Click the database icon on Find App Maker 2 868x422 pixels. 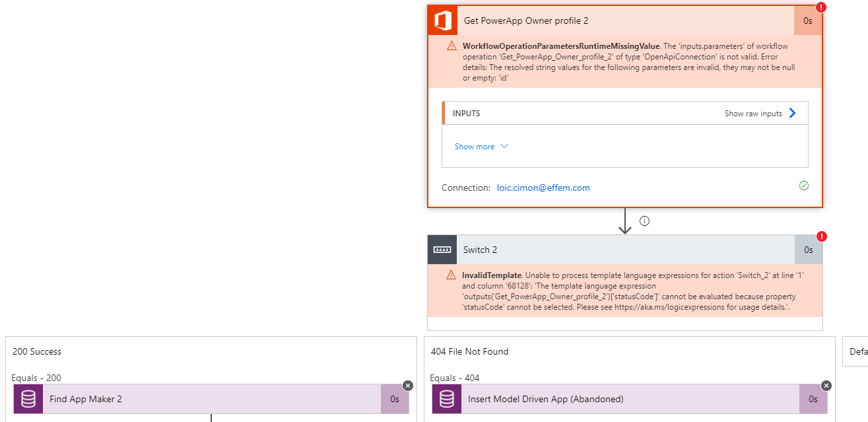click(x=28, y=399)
